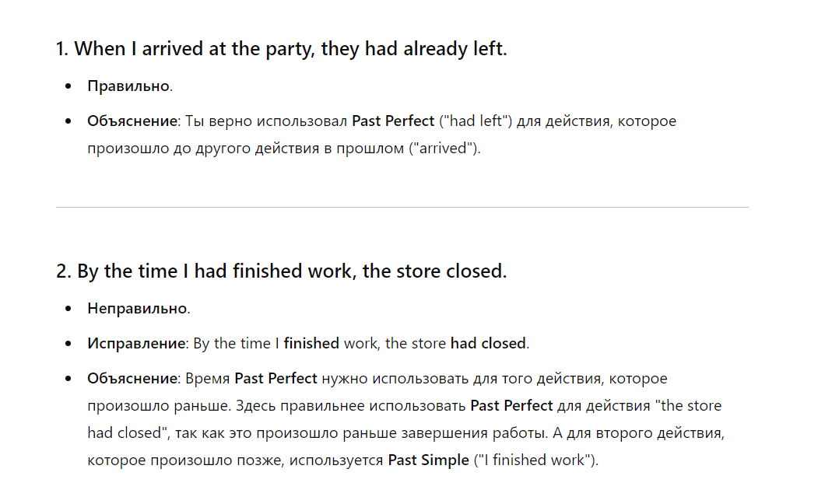Click the bullet point before "Правильно"
This screenshot has width=832, height=504.
(71, 86)
